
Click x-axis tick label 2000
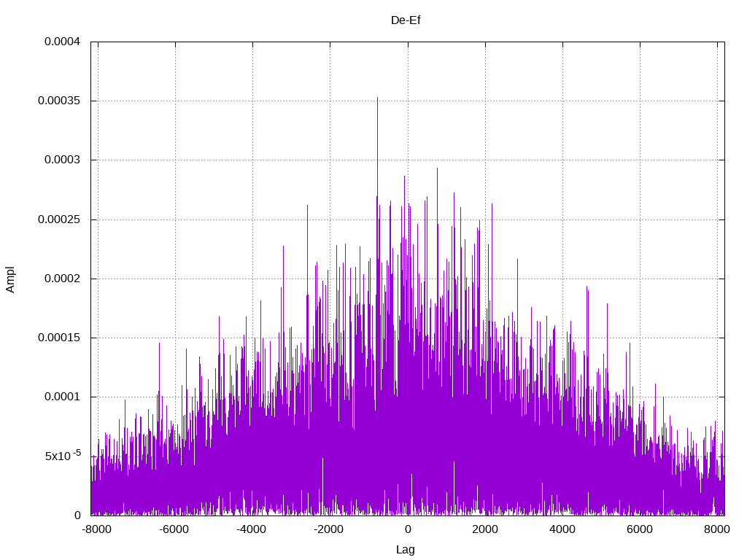pyautogui.click(x=485, y=529)
